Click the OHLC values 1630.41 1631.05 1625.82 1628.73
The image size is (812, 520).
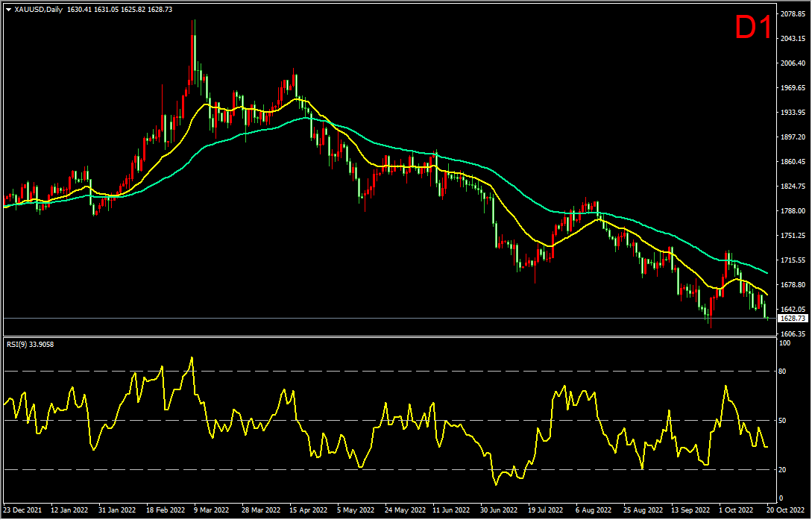(119, 9)
